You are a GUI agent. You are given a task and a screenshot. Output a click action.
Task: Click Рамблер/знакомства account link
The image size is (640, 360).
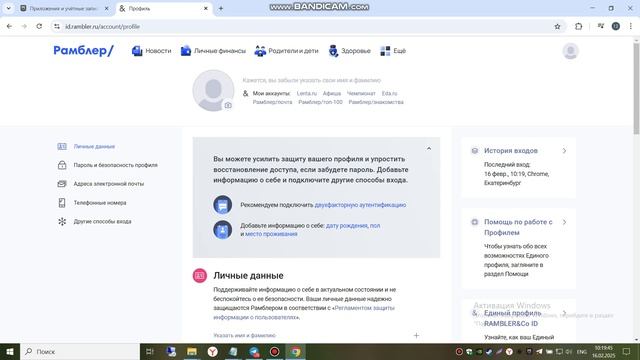pyautogui.click(x=376, y=102)
